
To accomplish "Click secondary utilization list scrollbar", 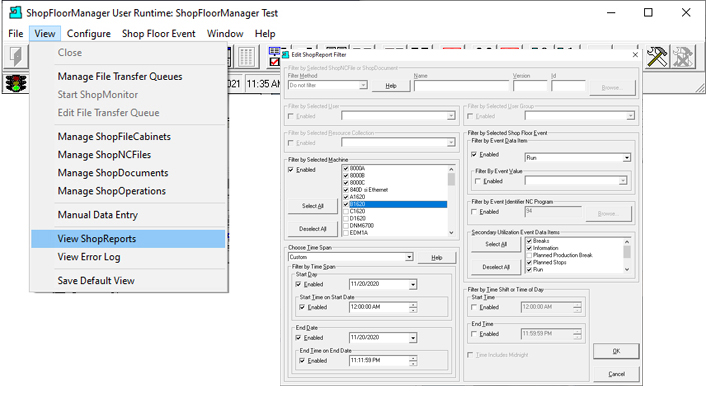I will (627, 255).
